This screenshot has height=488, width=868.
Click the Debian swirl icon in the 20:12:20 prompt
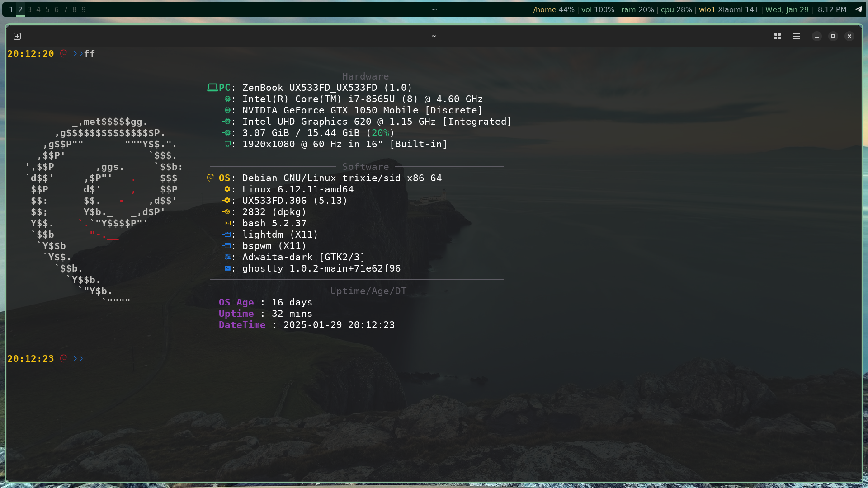(x=64, y=53)
